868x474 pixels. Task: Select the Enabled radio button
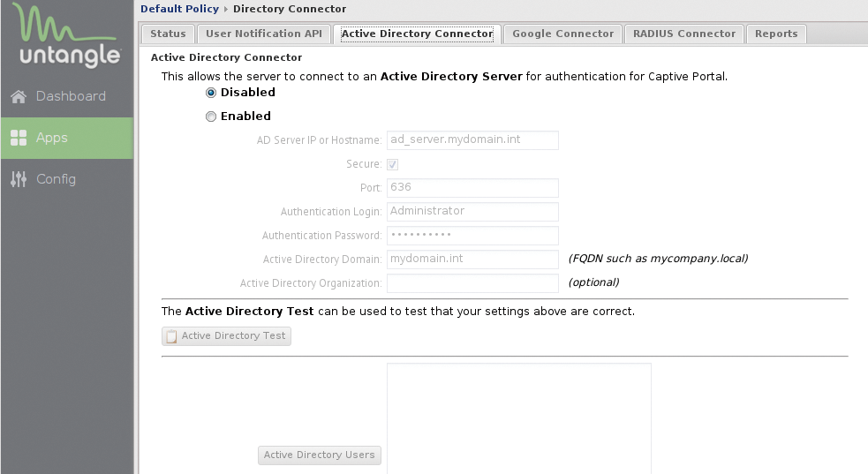[211, 117]
